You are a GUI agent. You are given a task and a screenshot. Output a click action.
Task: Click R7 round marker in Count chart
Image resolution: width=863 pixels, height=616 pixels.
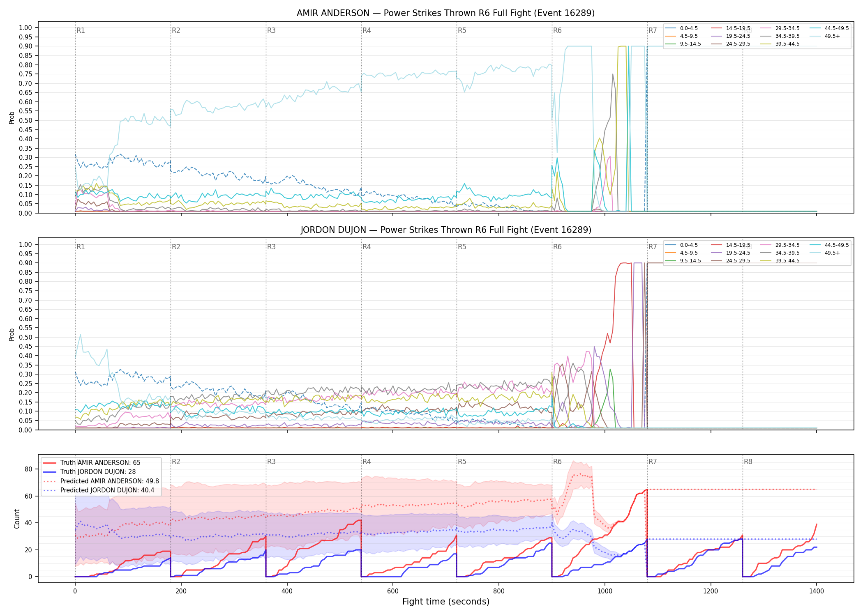tap(653, 462)
